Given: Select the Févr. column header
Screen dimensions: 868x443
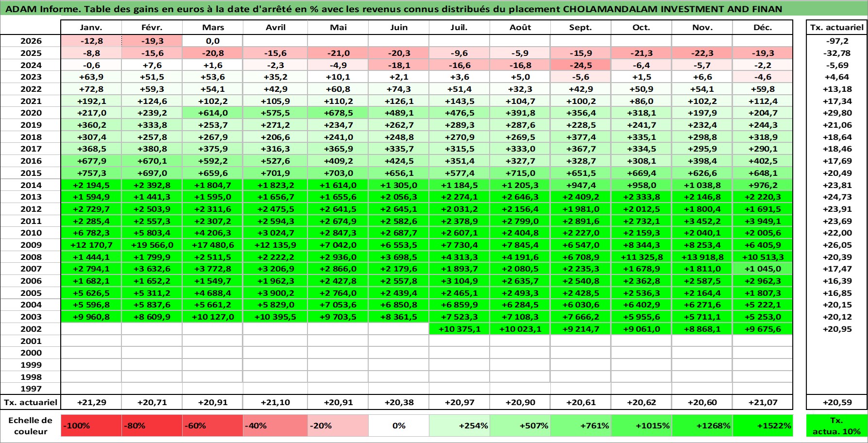Looking at the screenshot, I should (x=152, y=27).
